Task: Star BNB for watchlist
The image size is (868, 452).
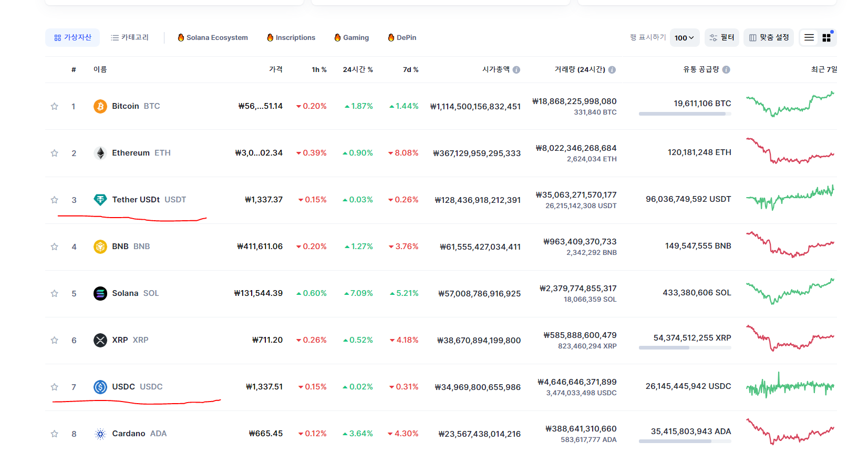Action: click(54, 246)
